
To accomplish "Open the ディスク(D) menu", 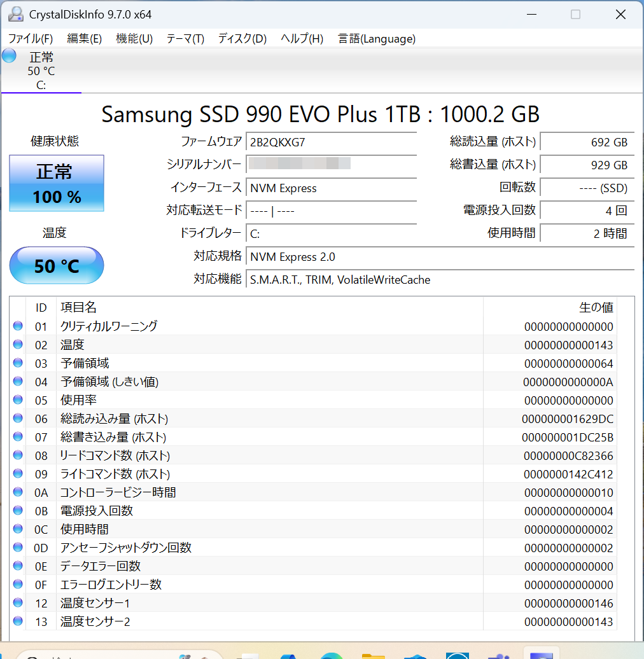I will click(x=242, y=39).
